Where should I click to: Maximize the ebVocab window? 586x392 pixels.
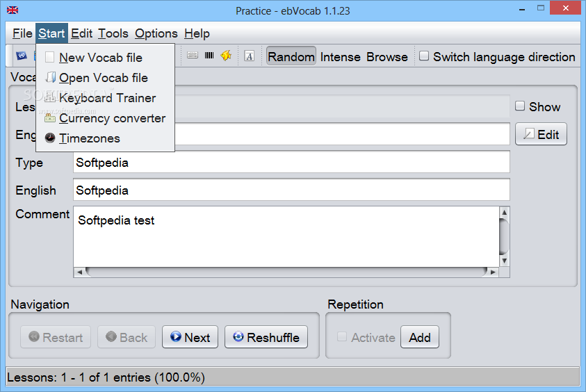tap(541, 8)
